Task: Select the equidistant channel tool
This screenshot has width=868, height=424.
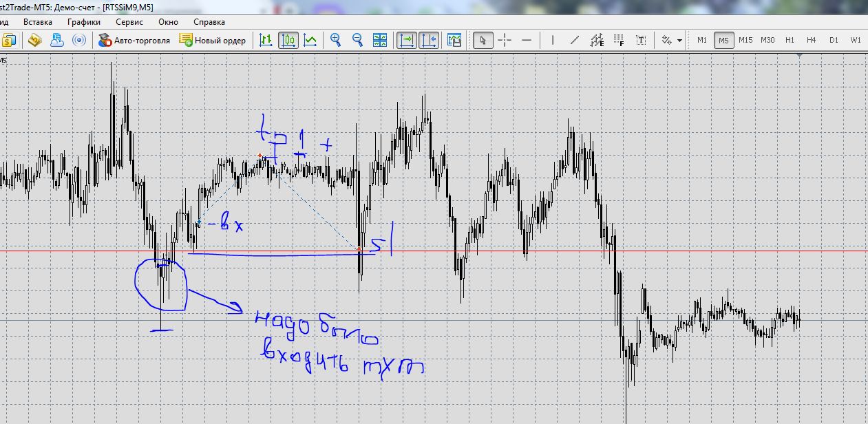Action: tap(597, 40)
